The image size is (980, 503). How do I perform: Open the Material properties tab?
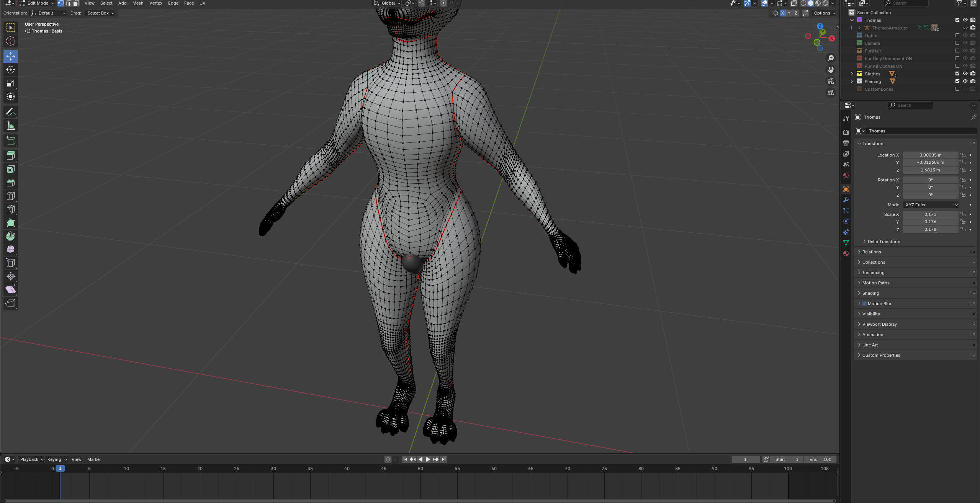(846, 253)
